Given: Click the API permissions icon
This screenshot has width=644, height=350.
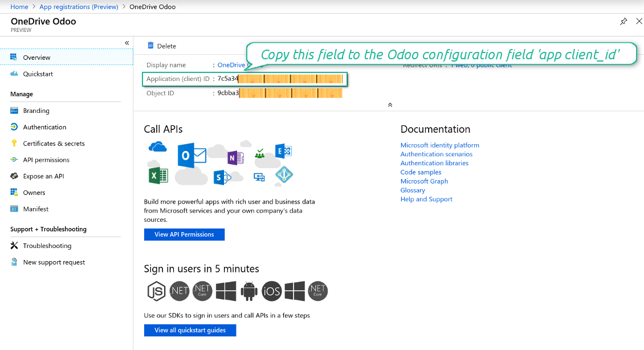Looking at the screenshot, I should tap(14, 160).
